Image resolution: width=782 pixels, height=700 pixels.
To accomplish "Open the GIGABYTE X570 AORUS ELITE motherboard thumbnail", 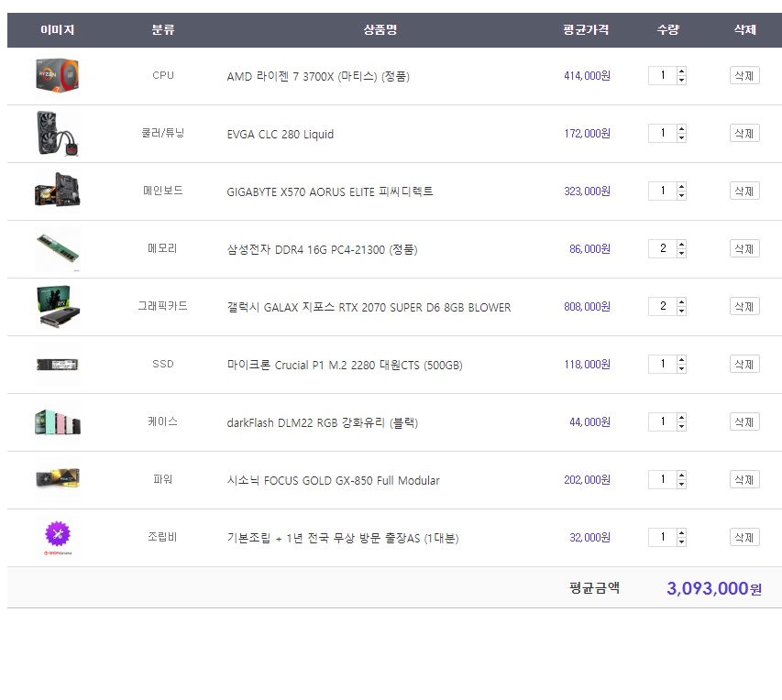I will coord(58,191).
